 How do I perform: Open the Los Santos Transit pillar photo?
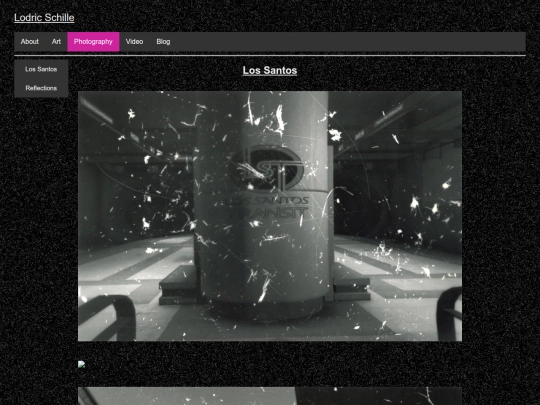[270, 216]
